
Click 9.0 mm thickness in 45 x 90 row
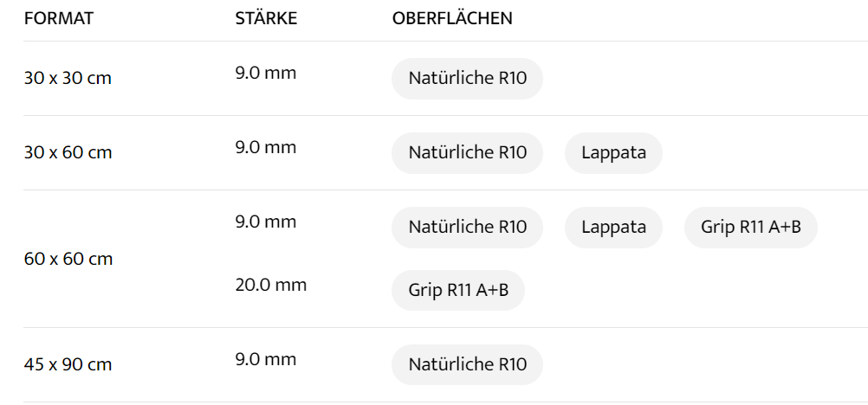(x=265, y=359)
